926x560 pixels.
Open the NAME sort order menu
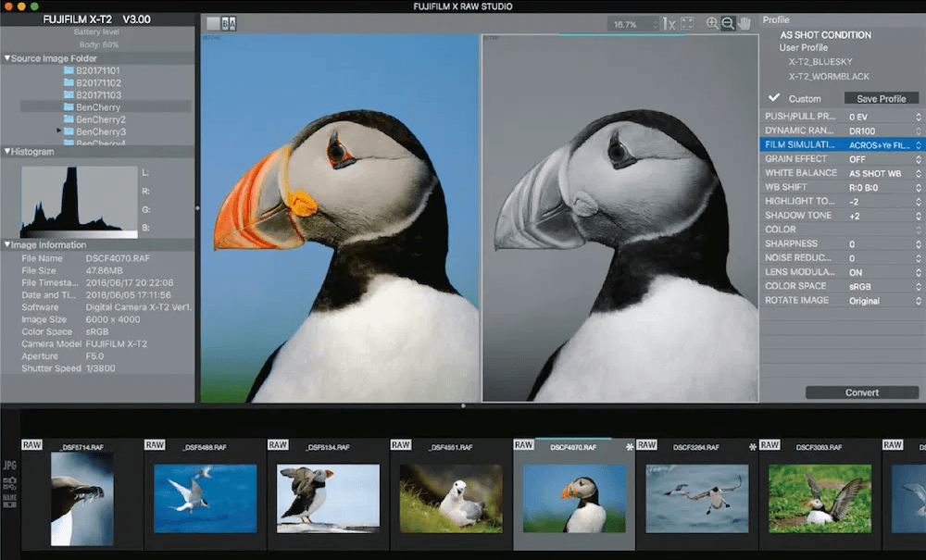tap(10, 501)
